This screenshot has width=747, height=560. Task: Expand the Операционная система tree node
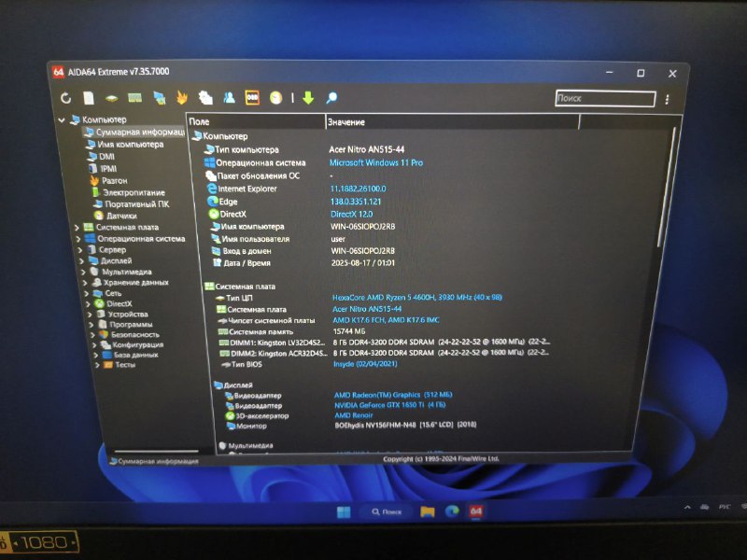tap(78, 239)
